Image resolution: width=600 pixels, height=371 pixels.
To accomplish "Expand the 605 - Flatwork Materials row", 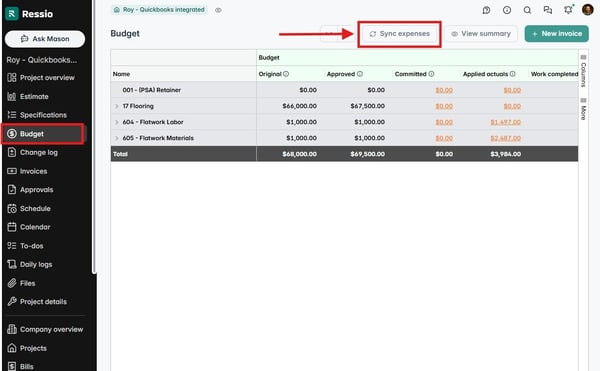I will (x=116, y=138).
